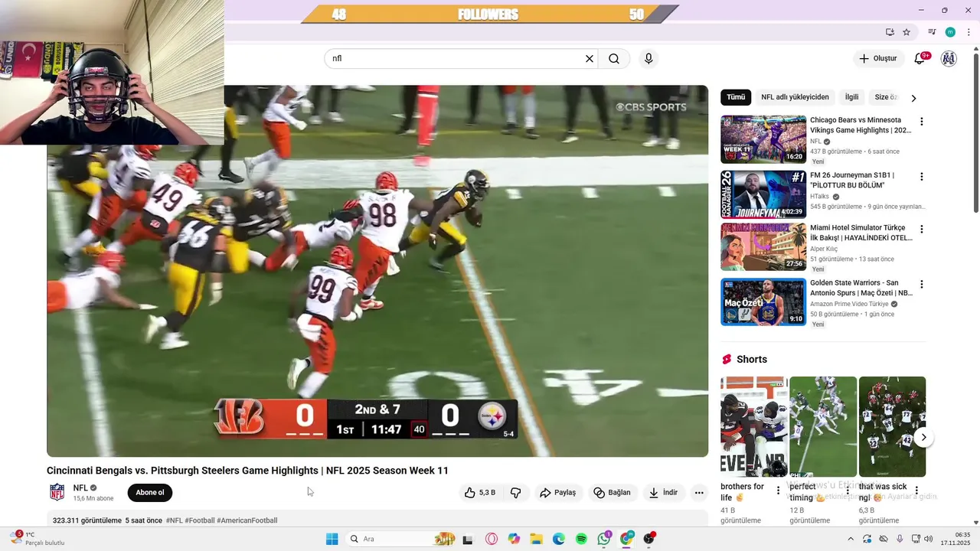Select the 'NFL adlı yükleyiciden' chip
The height and width of the screenshot is (551, 980).
click(x=795, y=97)
